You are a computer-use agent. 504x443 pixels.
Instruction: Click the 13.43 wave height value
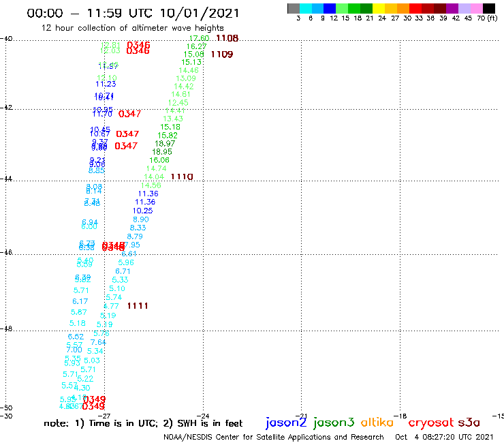173,119
